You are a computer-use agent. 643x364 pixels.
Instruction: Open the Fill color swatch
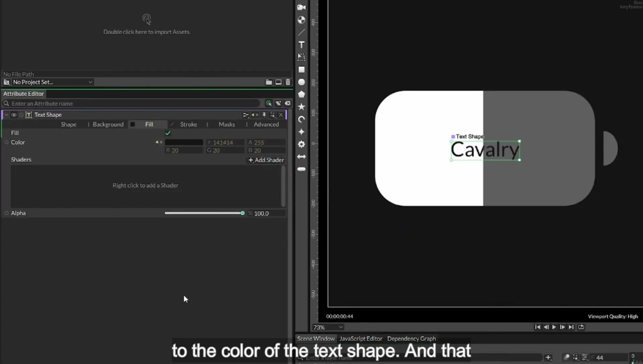point(184,142)
